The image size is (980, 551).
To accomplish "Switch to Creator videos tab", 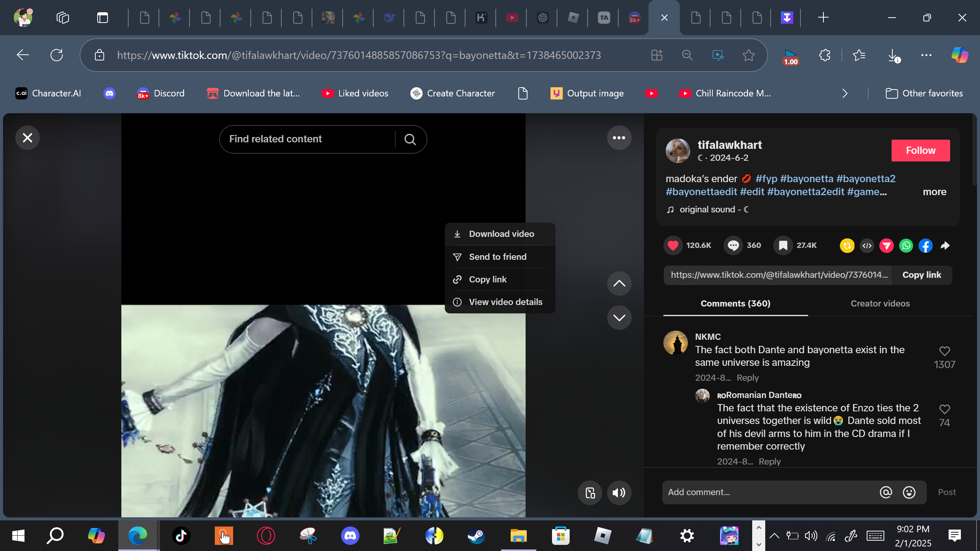I will (880, 303).
